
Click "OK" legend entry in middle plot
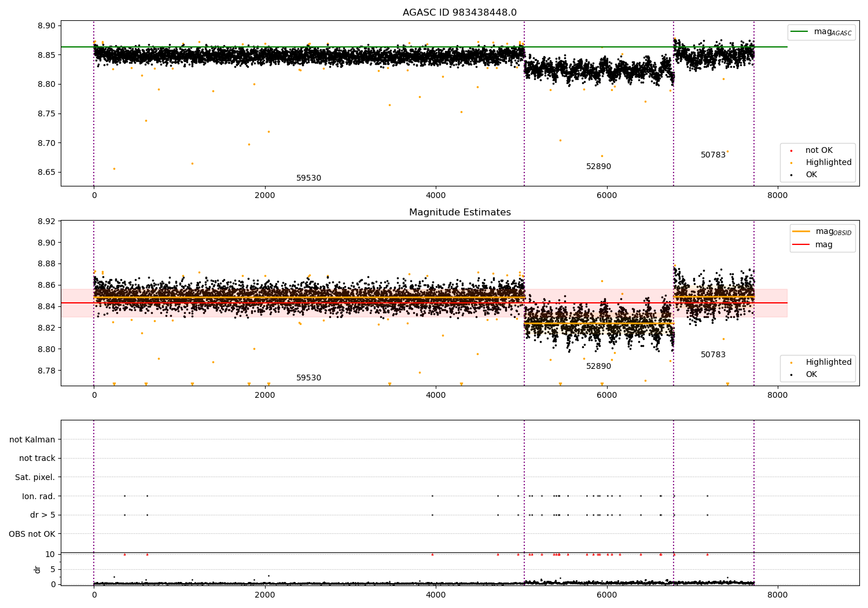click(811, 375)
